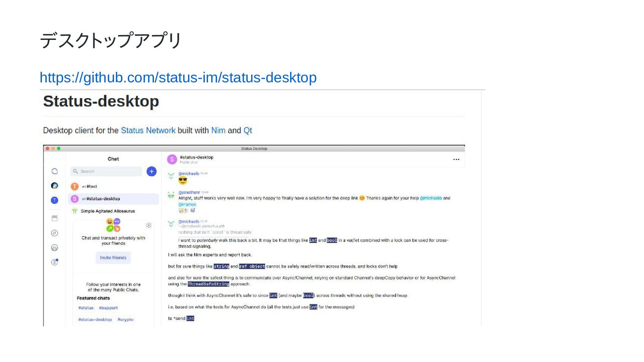This screenshot has height=362, width=644.
Task: Click the Invite friends button
Action: coord(113,258)
